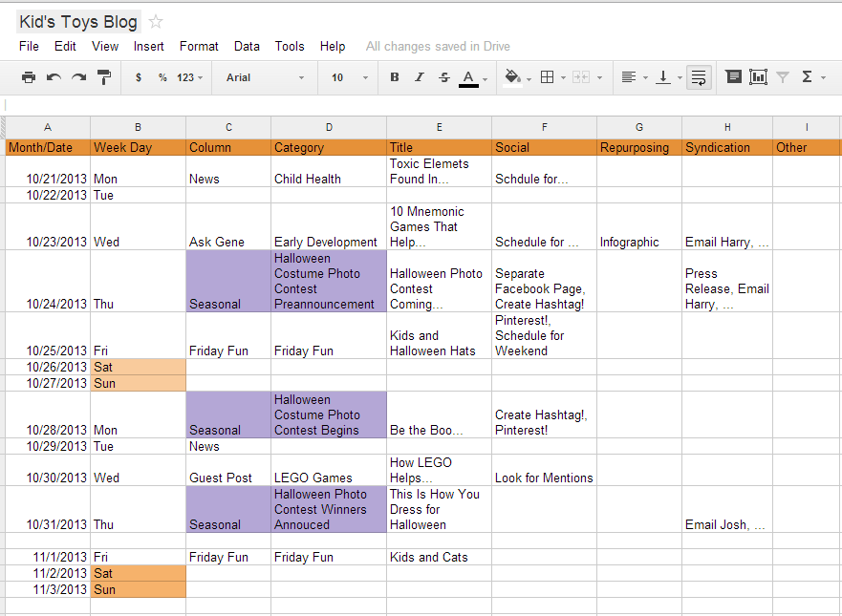The width and height of the screenshot is (842, 616).
Task: Click 'All changes saved in Drive' text
Action: click(438, 46)
